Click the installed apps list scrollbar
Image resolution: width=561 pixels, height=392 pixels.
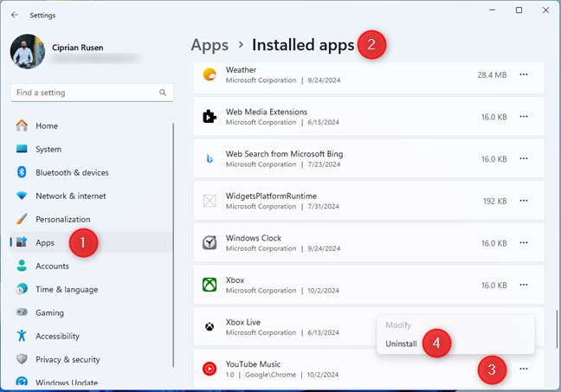coord(557,330)
